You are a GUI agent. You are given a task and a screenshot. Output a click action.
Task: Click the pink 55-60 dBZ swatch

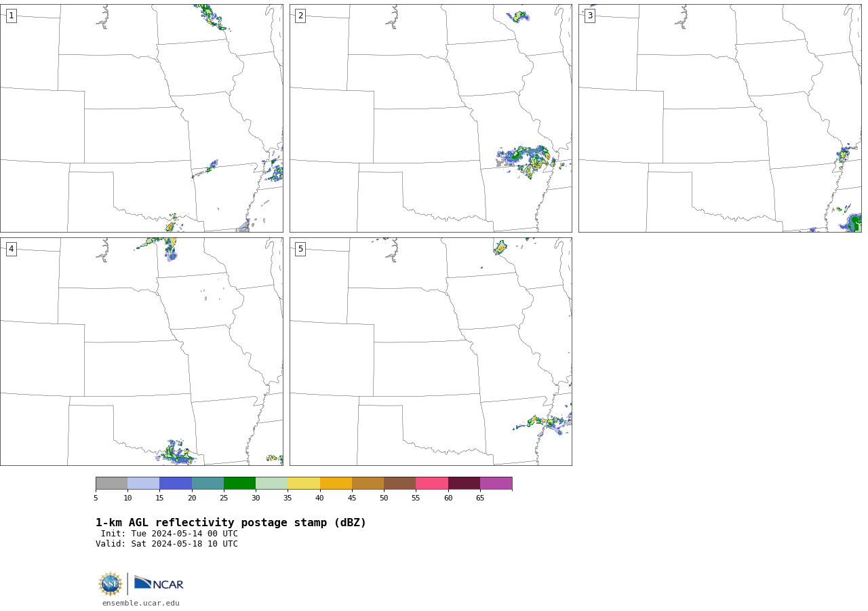[x=432, y=484]
